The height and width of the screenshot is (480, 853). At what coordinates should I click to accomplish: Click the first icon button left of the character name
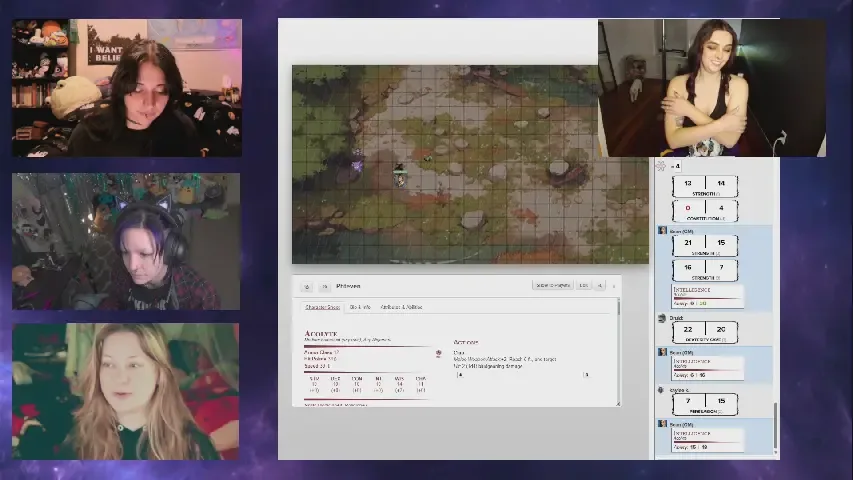[307, 286]
